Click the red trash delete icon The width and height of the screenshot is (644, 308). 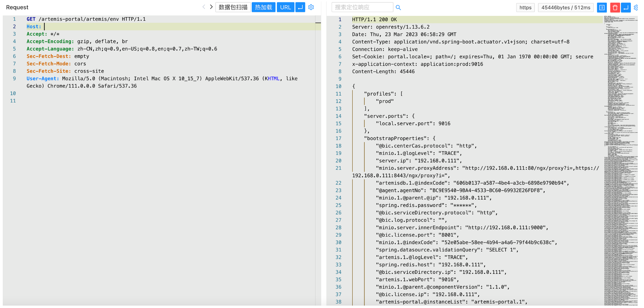[615, 8]
